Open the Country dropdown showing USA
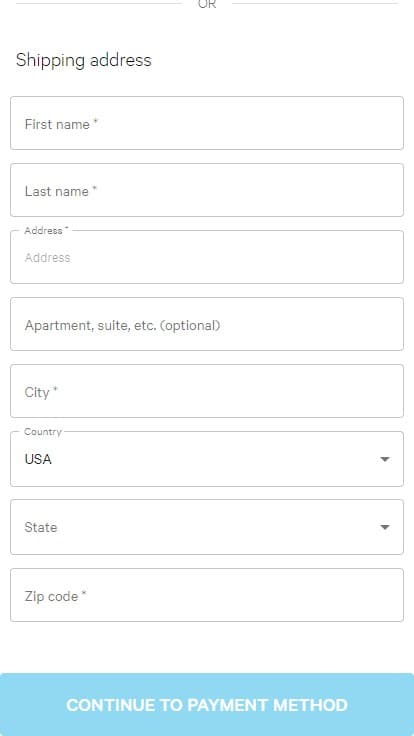This screenshot has height=736, width=414. 207,459
